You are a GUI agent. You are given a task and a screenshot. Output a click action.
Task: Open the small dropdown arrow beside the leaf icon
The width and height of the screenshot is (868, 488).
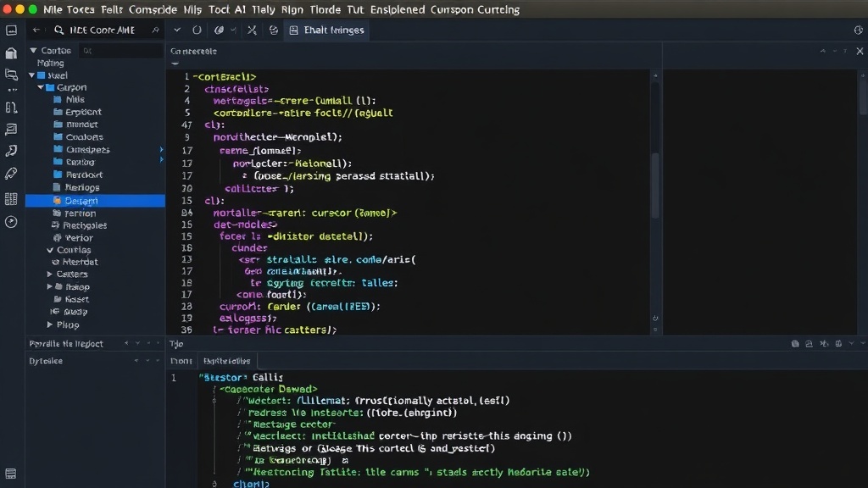(233, 30)
